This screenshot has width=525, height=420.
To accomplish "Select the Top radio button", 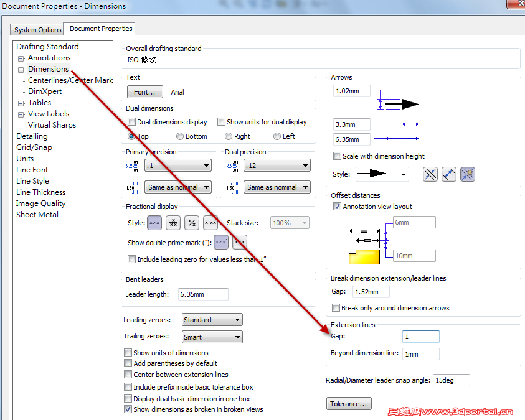I will coord(131,136).
